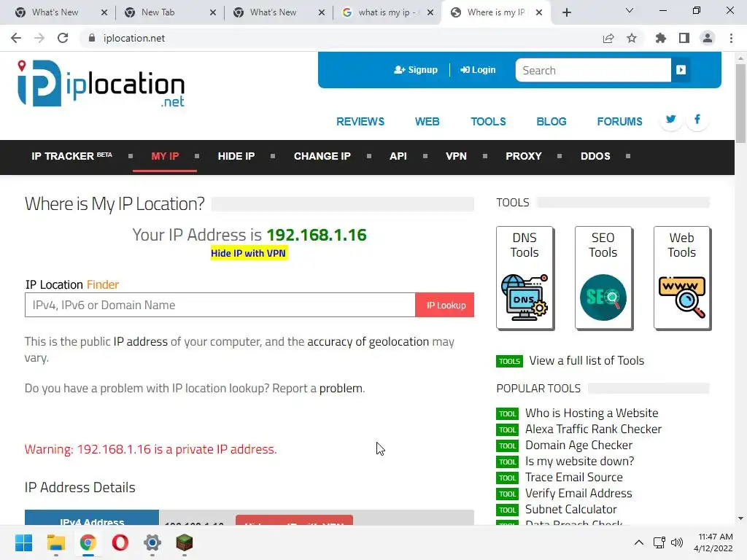747x560 pixels.
Task: Open the WEB top link
Action: (x=427, y=122)
